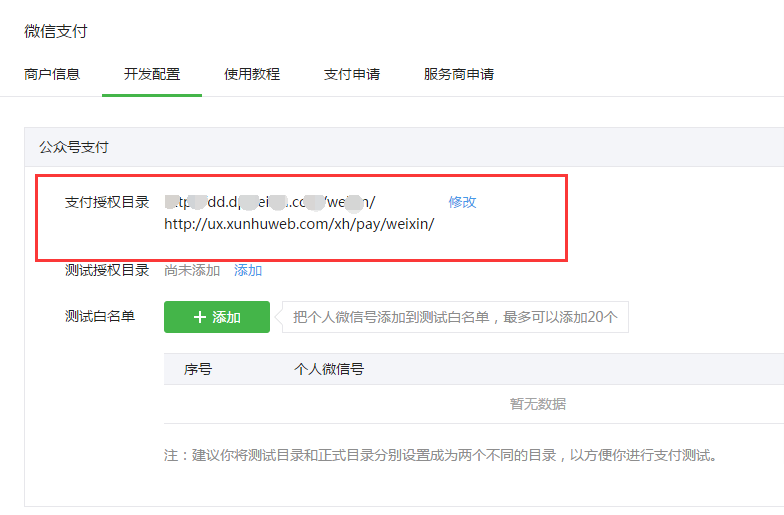
Task: Go to the 支付申请 tab
Action: click(x=352, y=74)
